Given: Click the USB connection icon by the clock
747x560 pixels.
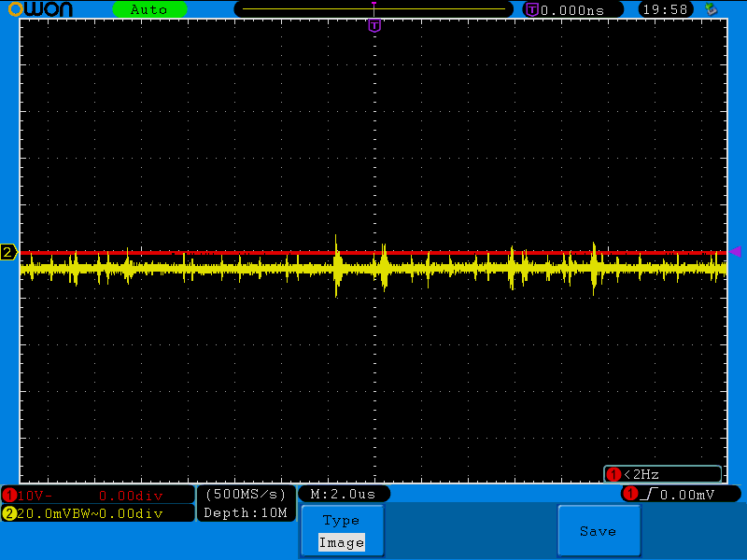Looking at the screenshot, I should point(712,9).
